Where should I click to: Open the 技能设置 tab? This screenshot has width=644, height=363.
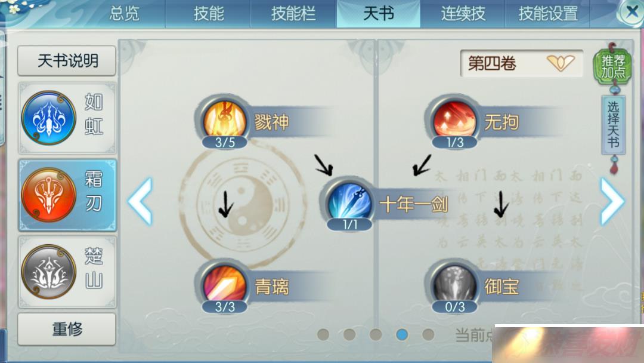[x=547, y=14]
